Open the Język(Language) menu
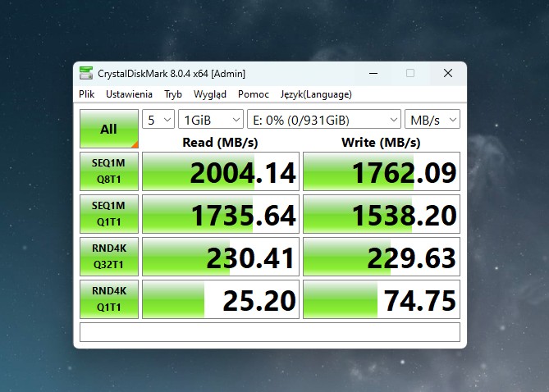549x392 pixels. coord(316,94)
